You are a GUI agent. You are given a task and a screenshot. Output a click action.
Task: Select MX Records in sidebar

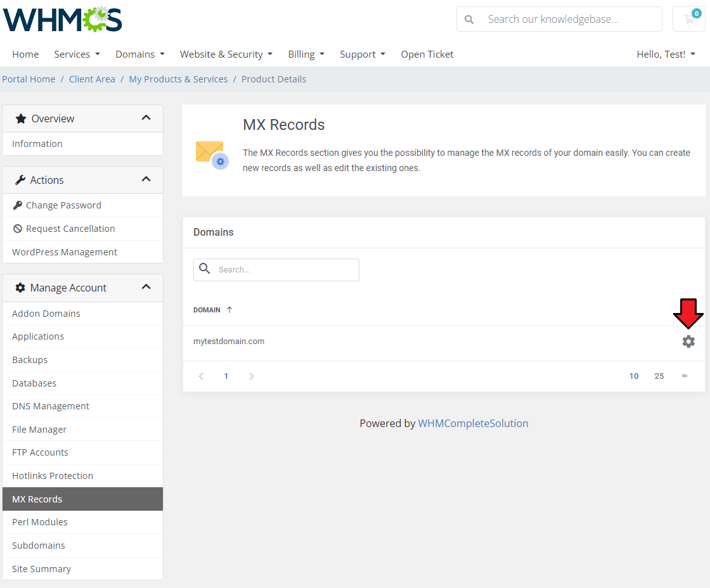click(x=83, y=499)
